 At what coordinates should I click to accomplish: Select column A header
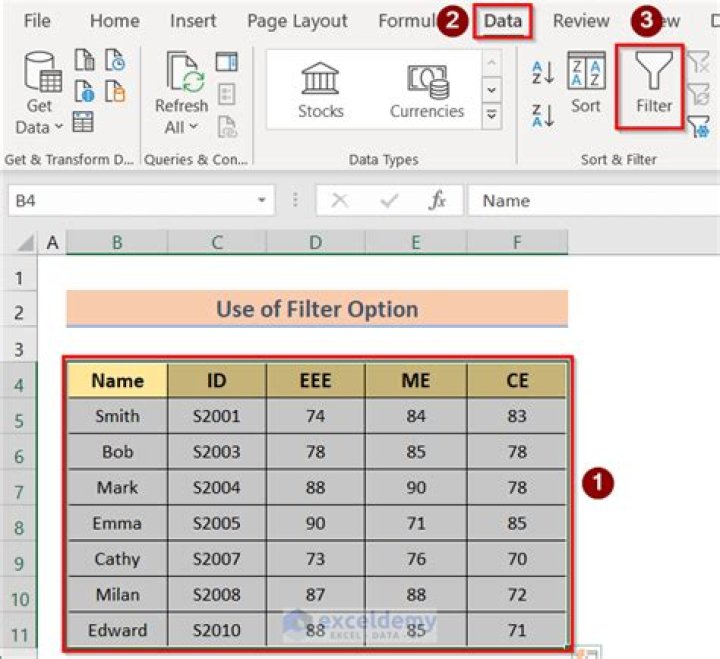[52, 242]
